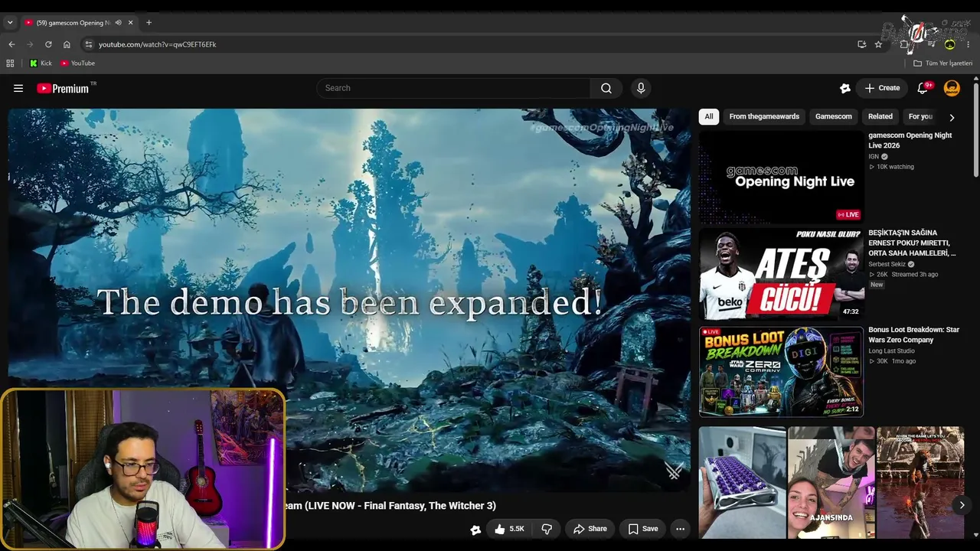Click the main video player

tap(349, 300)
